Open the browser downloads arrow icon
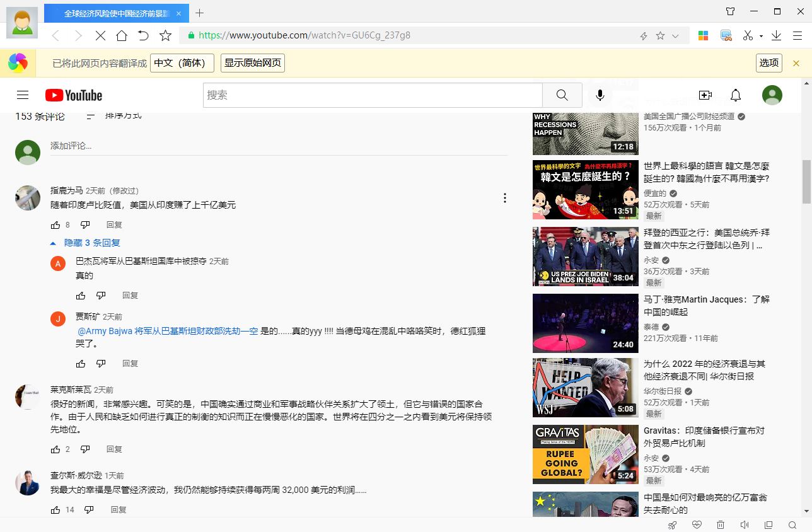 click(777, 35)
